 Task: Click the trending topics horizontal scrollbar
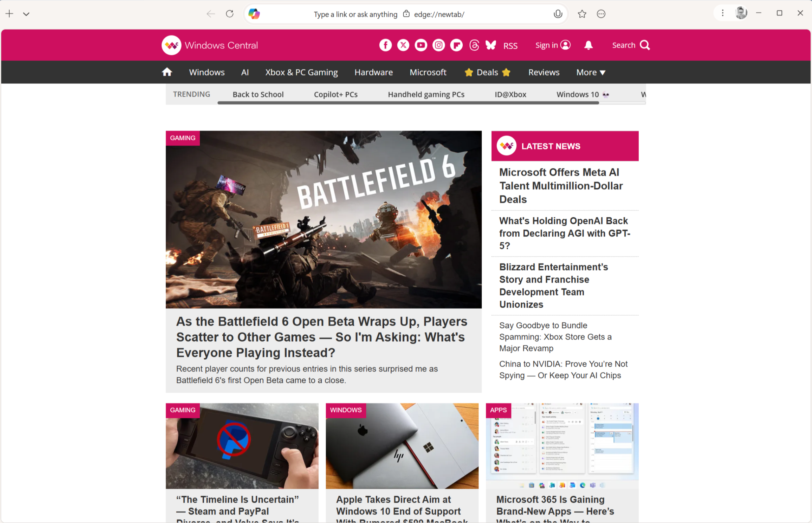(408, 103)
